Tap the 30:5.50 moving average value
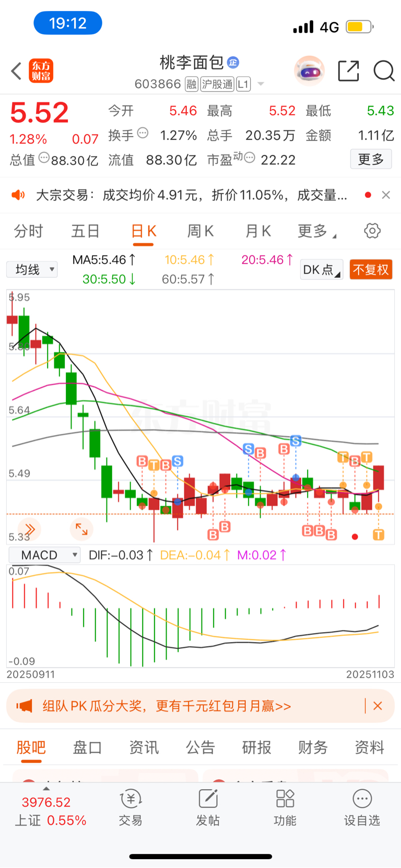Screen dimensions: 401x868 point(109,279)
